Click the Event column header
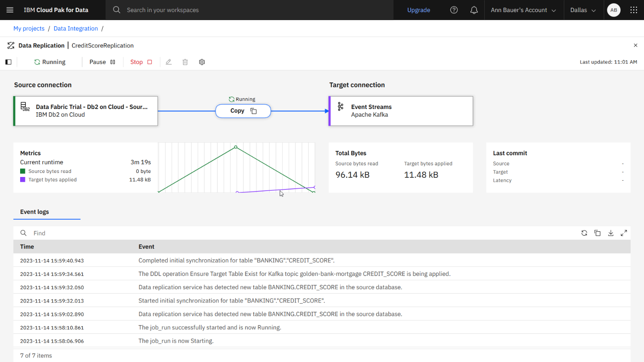Screen dimensions: 644x362 [147, 247]
